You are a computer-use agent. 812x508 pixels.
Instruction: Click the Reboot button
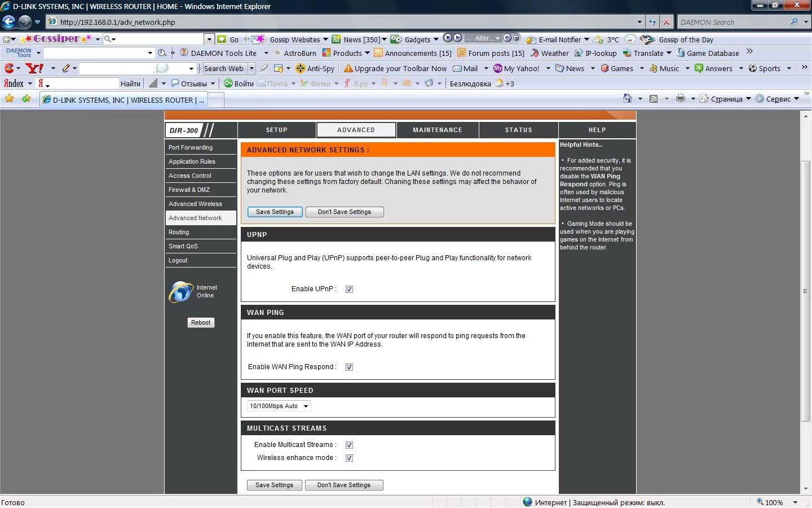tap(201, 322)
